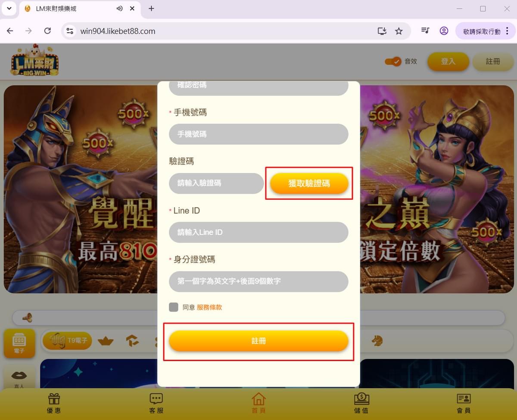The height and width of the screenshot is (420, 517).
Task: Click the 登入 button in header
Action: click(x=448, y=62)
